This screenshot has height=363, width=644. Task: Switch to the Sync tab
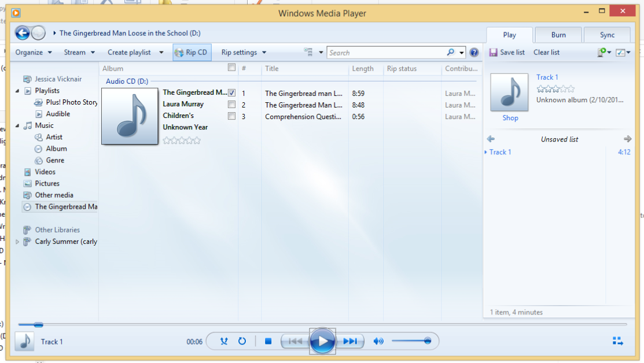607,35
